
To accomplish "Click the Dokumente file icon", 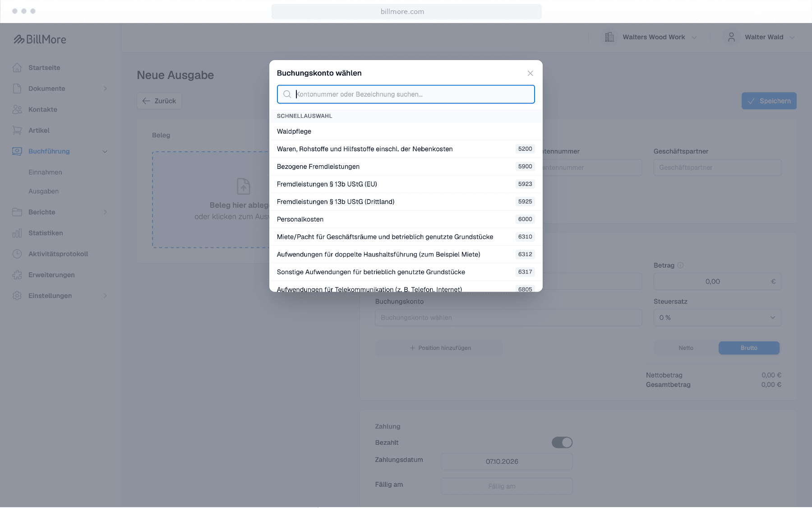I will [17, 89].
